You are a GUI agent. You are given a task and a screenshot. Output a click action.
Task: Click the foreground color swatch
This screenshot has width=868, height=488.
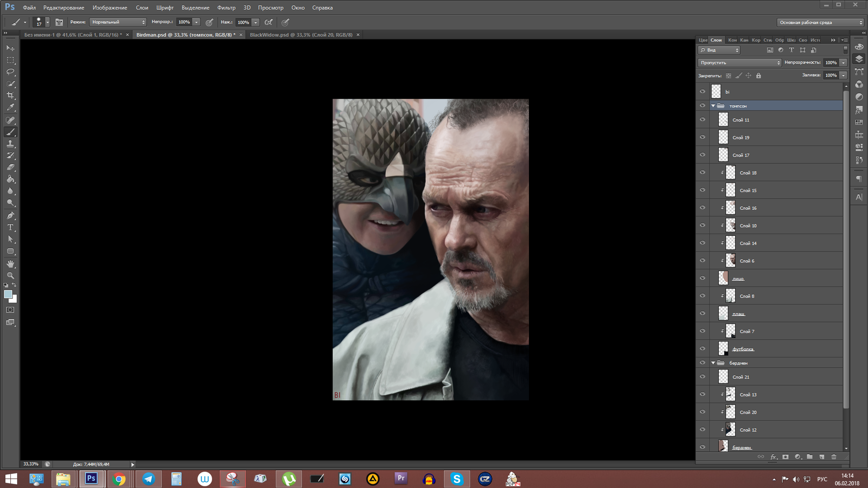(8, 294)
